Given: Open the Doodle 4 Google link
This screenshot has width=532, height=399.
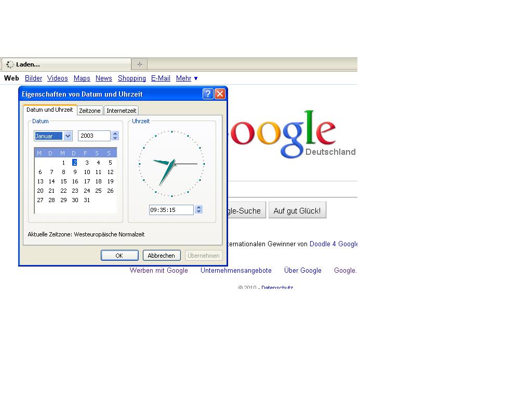Looking at the screenshot, I should (x=334, y=244).
